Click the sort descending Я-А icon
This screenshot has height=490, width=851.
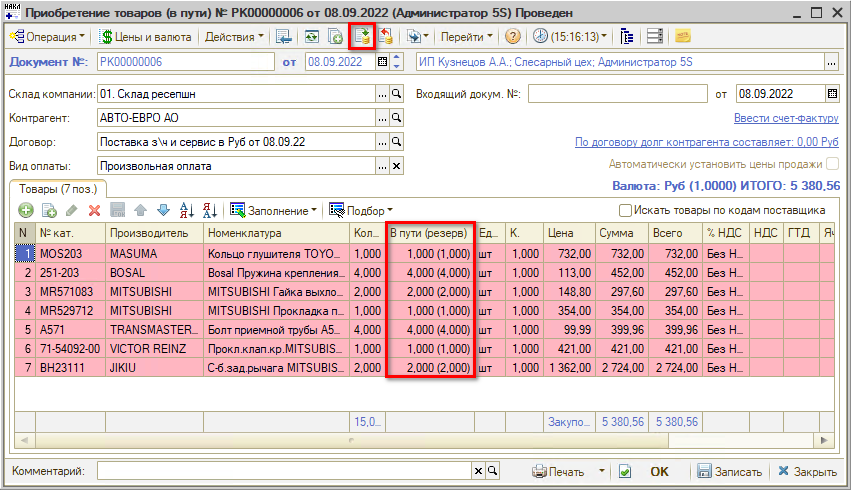(209, 210)
